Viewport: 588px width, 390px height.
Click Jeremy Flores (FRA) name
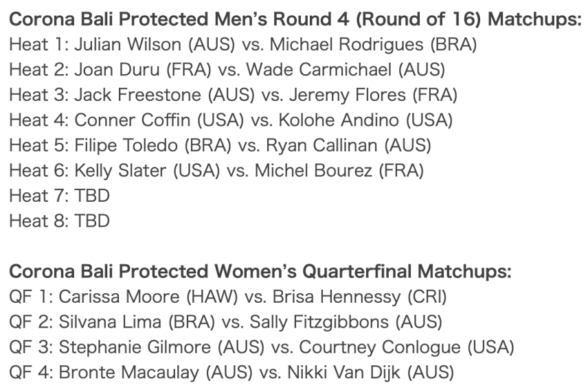(373, 95)
